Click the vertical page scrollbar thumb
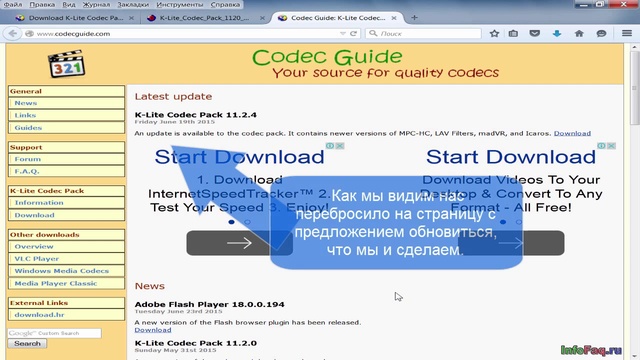 click(x=634, y=88)
